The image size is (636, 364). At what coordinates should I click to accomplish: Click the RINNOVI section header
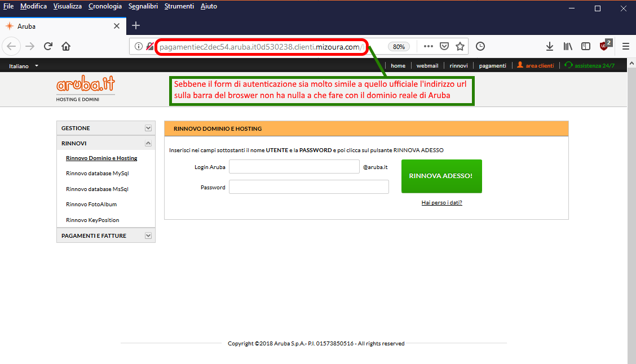[106, 143]
